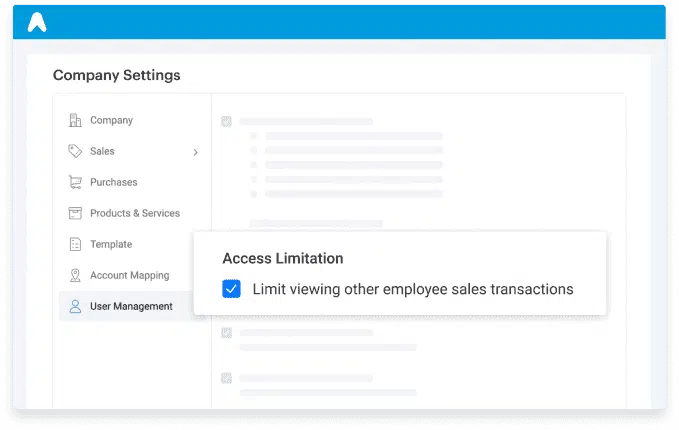Click the box icon beside Products & Services
Screen dimensions: 679x430
coord(75,214)
